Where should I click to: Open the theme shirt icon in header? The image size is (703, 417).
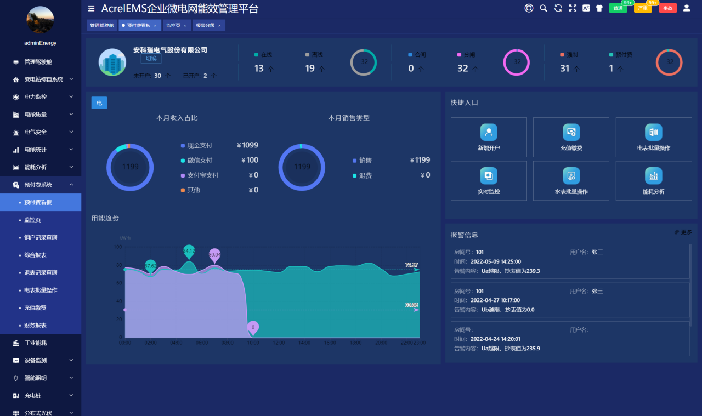point(598,8)
